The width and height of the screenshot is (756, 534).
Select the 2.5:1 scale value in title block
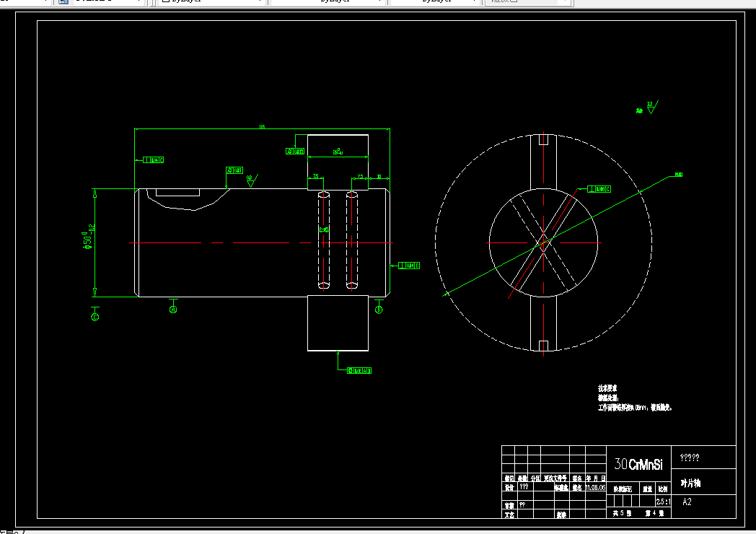[664, 502]
